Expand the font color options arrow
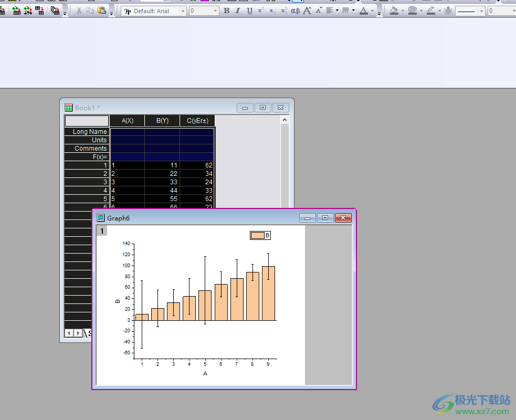Image resolution: width=516 pixels, height=420 pixels. point(372,10)
